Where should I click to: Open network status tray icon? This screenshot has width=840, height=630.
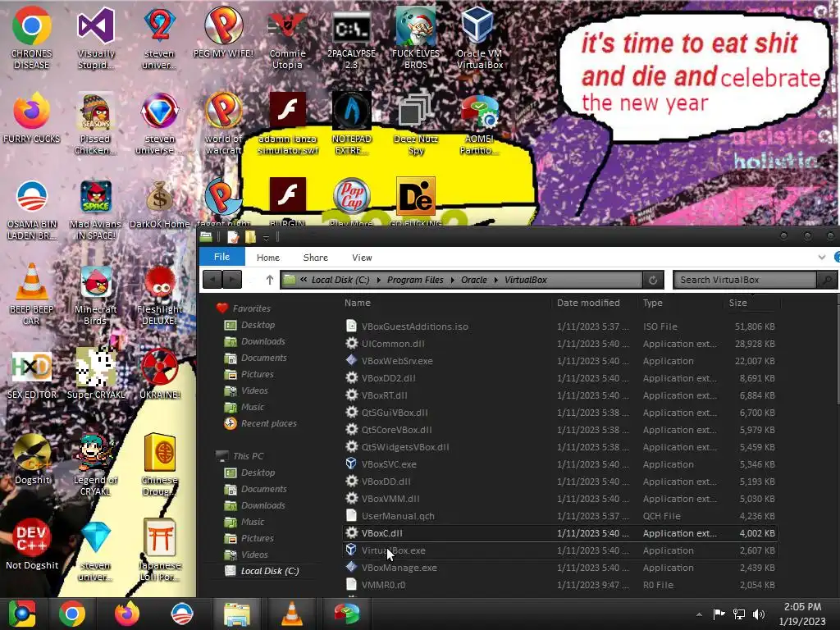coord(739,614)
